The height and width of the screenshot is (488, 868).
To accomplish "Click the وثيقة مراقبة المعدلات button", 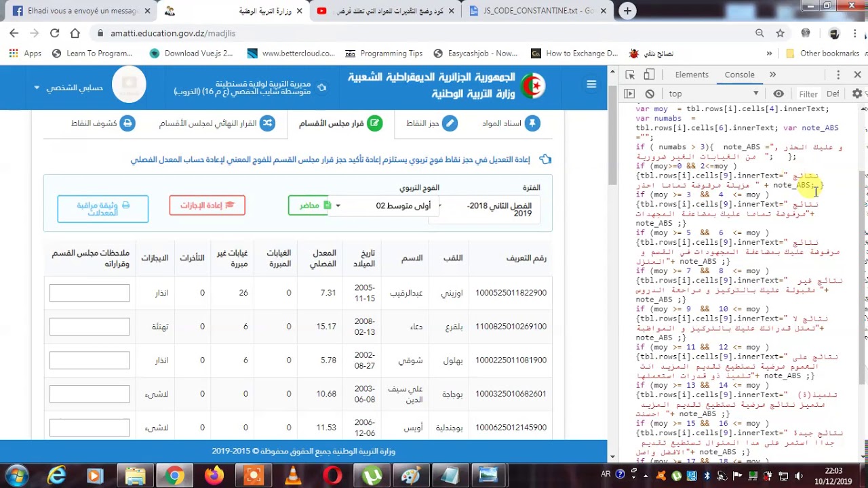I will [102, 209].
